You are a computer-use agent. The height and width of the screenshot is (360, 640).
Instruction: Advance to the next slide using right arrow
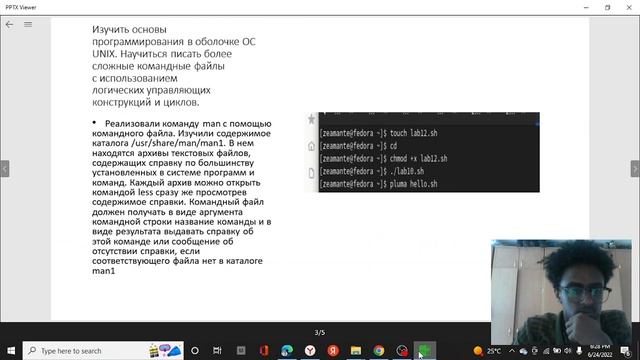click(635, 169)
